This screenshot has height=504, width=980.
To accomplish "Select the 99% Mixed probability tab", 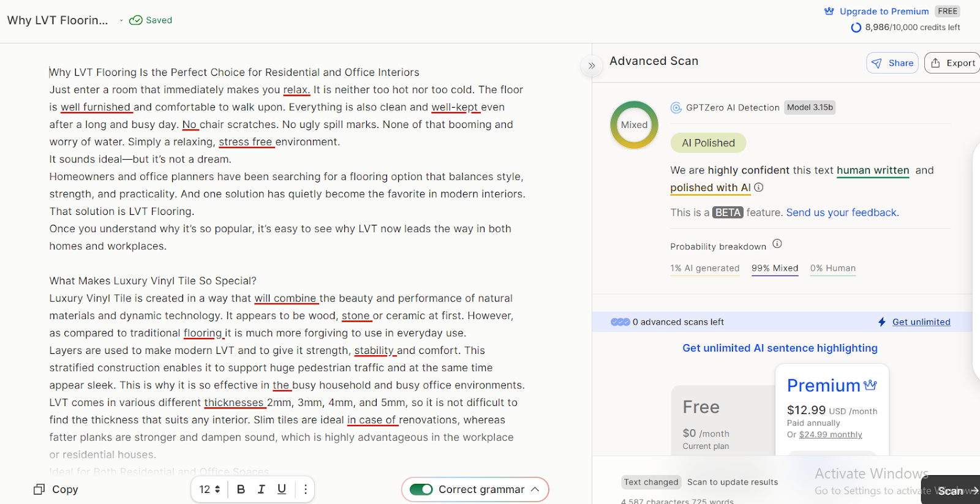I will pos(774,268).
